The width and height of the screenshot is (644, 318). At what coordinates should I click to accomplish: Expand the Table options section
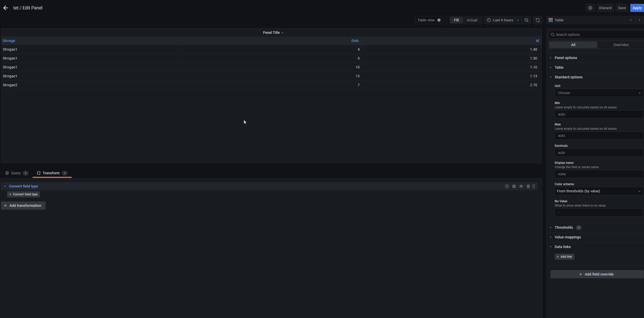click(x=559, y=67)
